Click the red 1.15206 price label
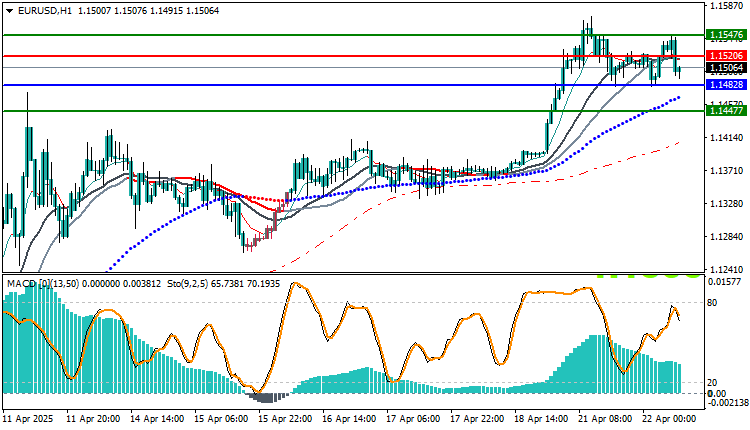This screenshot has height=430, width=750. tap(727, 56)
